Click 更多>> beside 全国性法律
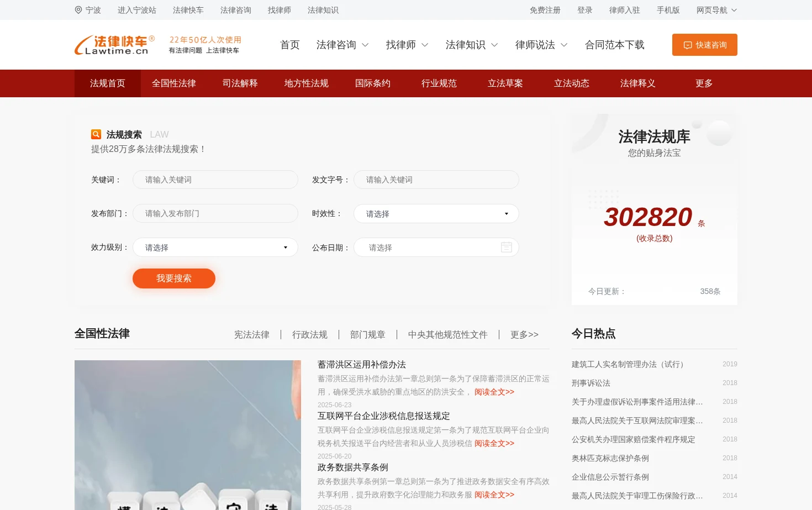 click(x=524, y=334)
